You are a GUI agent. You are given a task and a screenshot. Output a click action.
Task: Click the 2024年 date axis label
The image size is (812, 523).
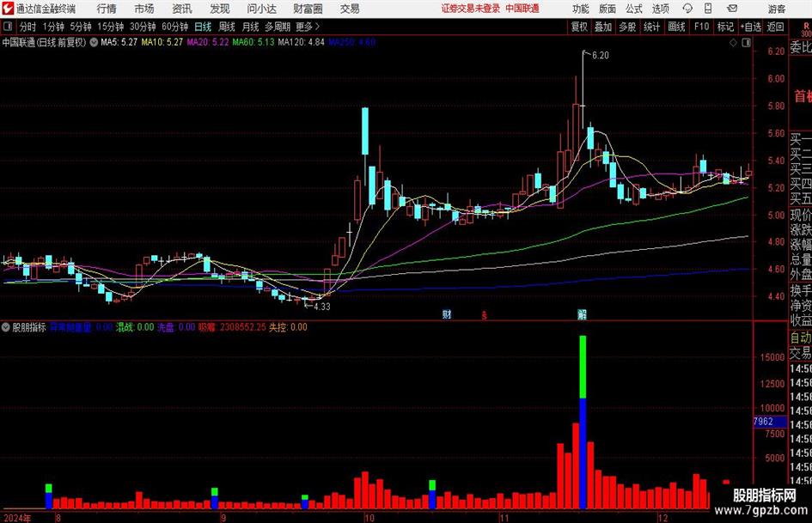point(16,518)
